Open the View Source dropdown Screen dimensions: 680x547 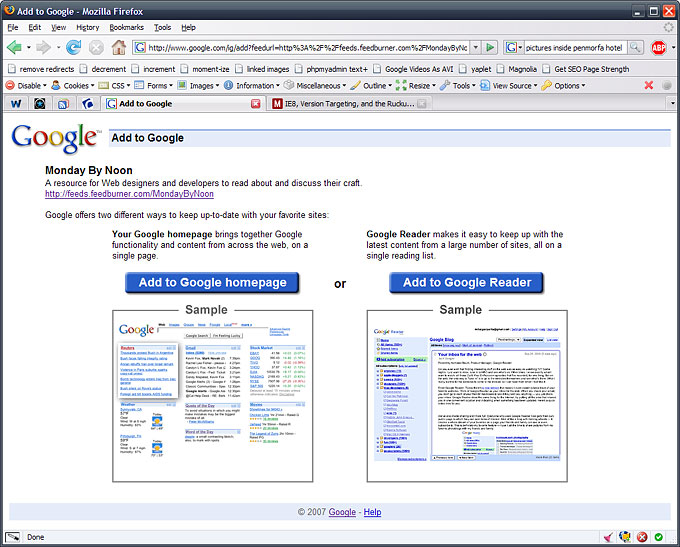[509, 85]
